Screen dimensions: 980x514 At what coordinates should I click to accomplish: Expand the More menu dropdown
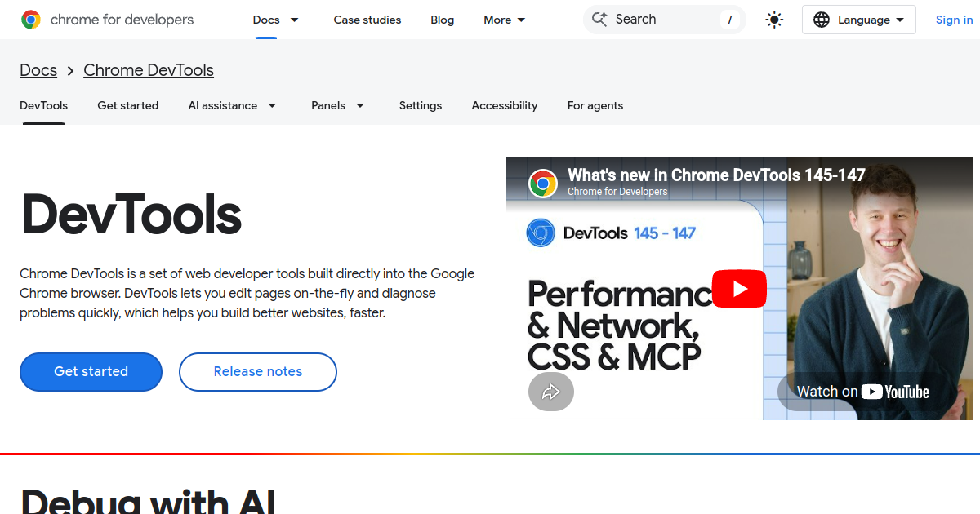point(506,20)
